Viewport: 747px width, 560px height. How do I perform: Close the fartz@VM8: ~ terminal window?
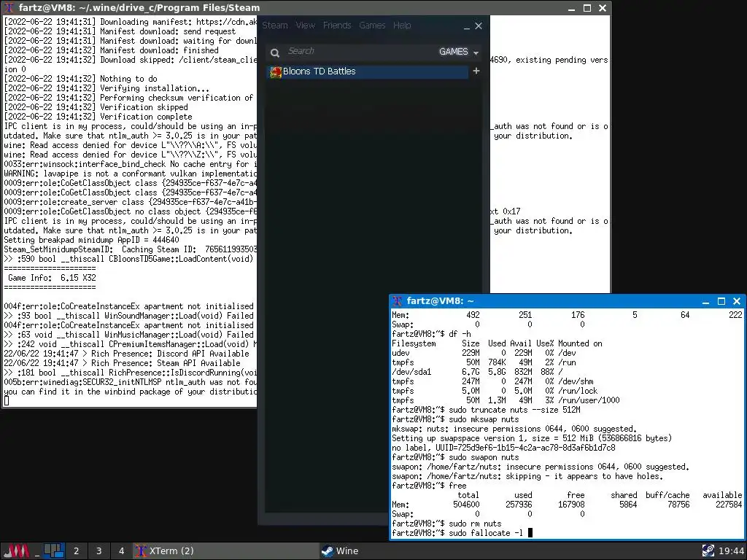coord(737,301)
